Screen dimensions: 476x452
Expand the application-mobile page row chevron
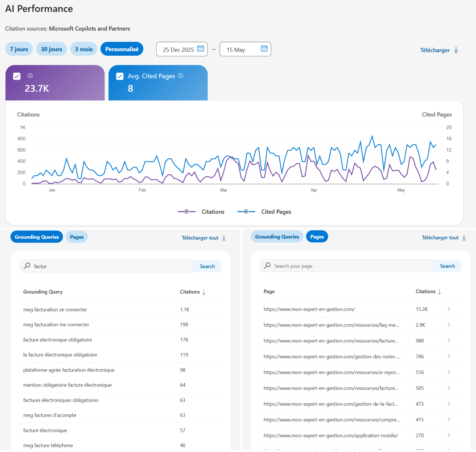tap(449, 435)
